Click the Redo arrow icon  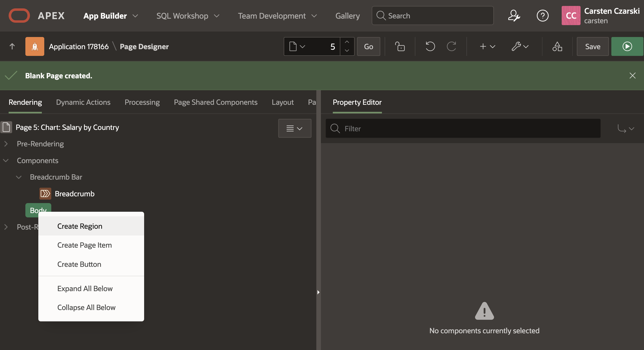pos(451,46)
